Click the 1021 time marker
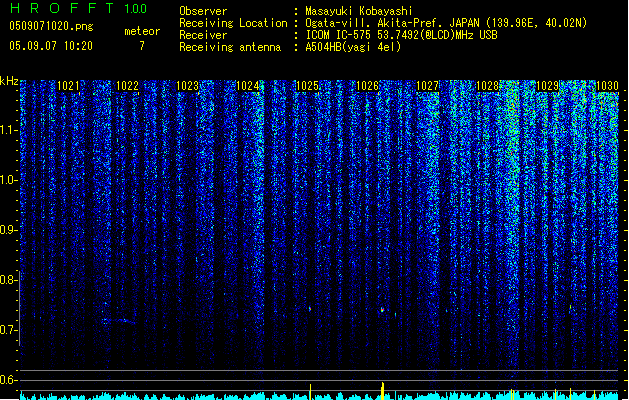This screenshot has width=629, height=400. (x=68, y=86)
